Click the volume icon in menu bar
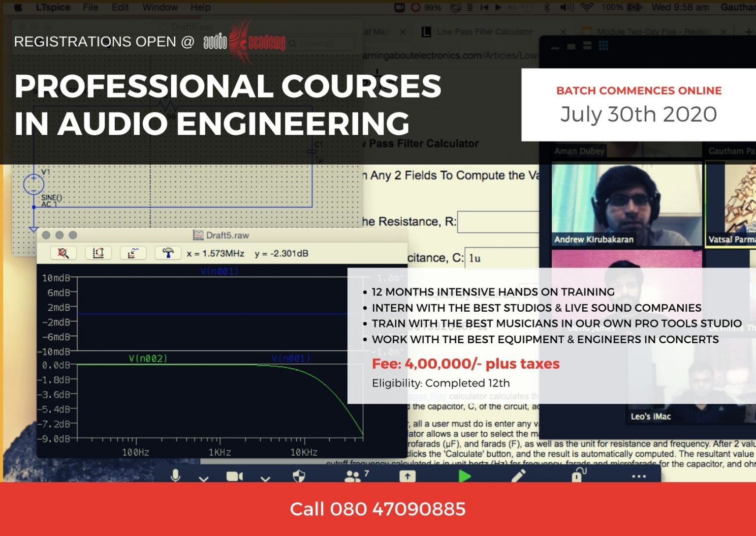The image size is (756, 536). pyautogui.click(x=567, y=7)
